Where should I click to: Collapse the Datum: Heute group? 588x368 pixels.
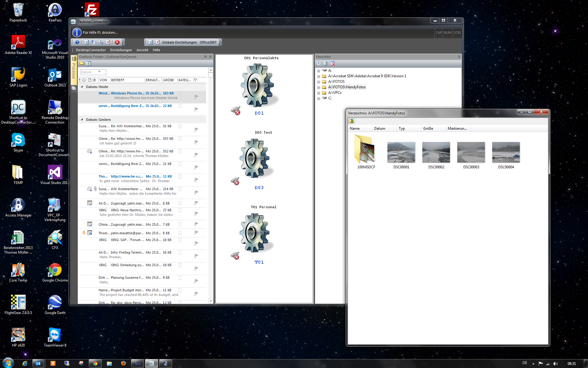(82, 87)
